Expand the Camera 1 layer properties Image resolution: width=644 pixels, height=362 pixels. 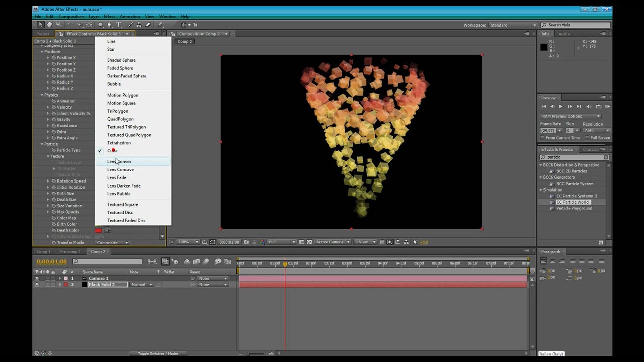(60, 278)
